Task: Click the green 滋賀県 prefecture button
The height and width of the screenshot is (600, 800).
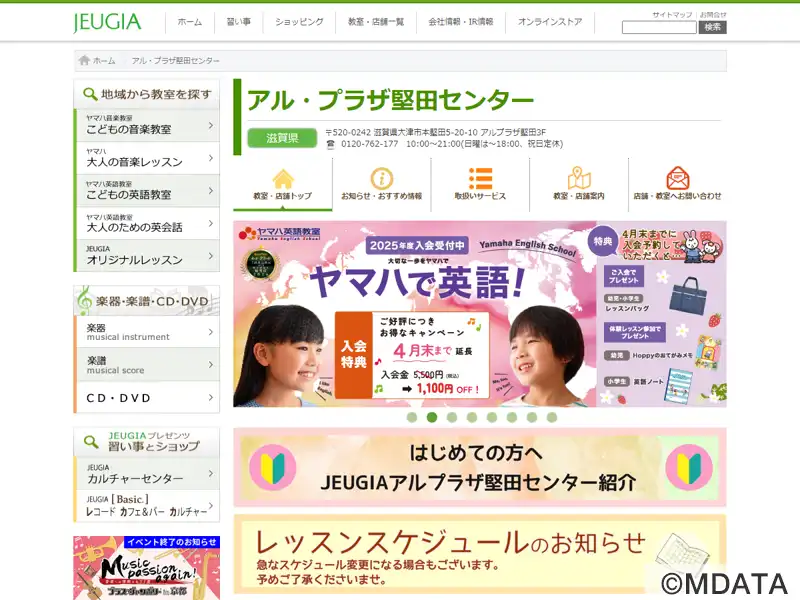Action: (282, 138)
